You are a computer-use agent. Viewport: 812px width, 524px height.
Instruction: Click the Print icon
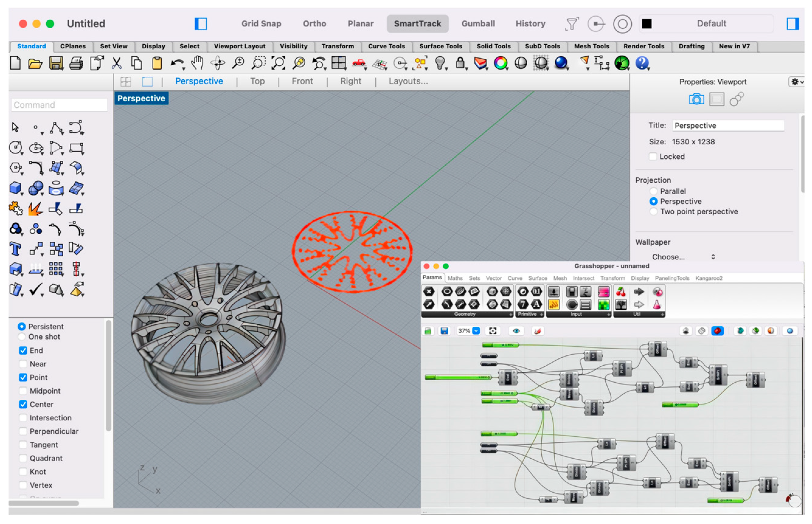pyautogui.click(x=76, y=63)
